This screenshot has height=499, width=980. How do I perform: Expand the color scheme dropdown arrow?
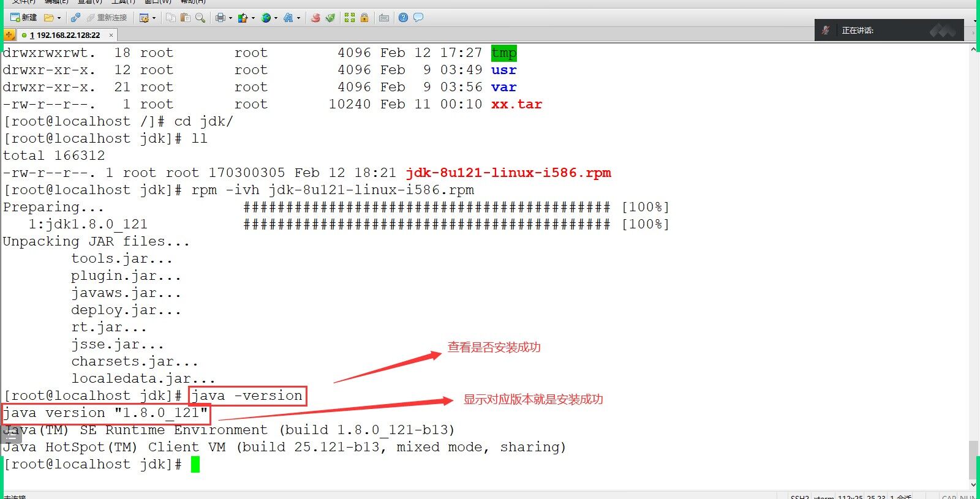(x=253, y=18)
